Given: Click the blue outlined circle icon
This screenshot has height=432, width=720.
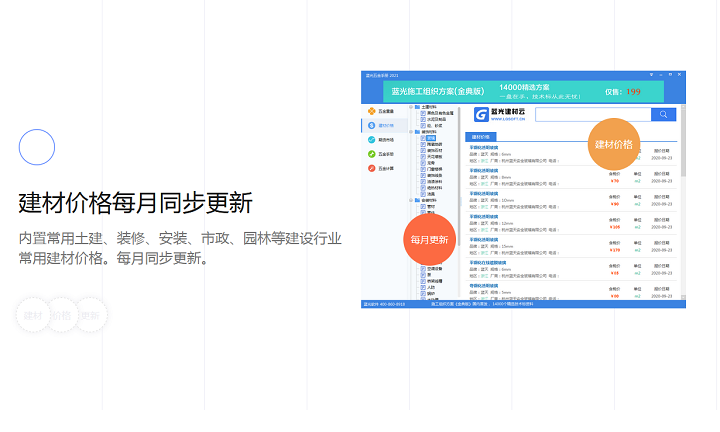Looking at the screenshot, I should pos(36,147).
